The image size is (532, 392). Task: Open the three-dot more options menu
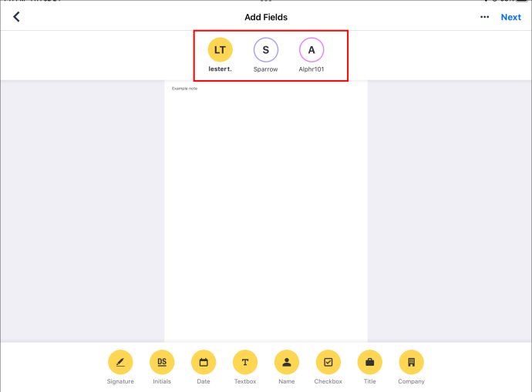(484, 17)
